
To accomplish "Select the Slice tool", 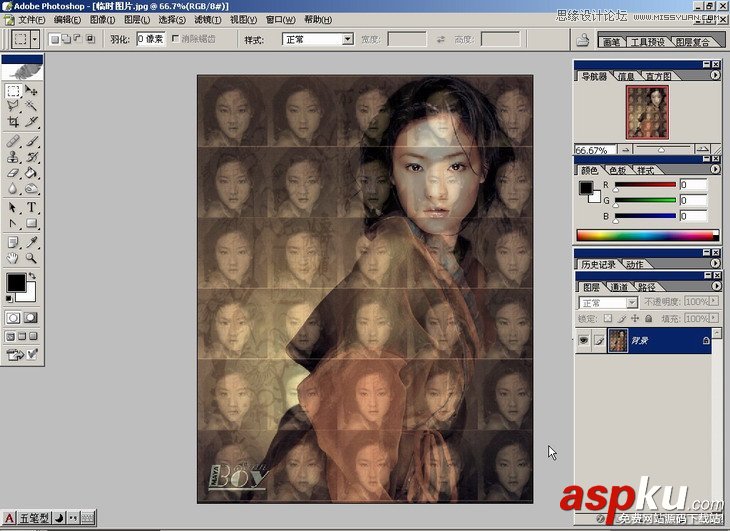I will (31, 122).
